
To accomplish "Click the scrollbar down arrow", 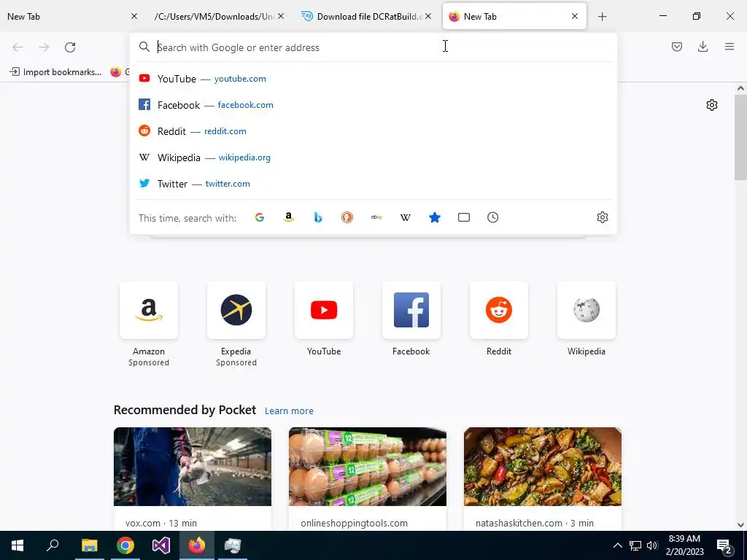I will pyautogui.click(x=740, y=525).
